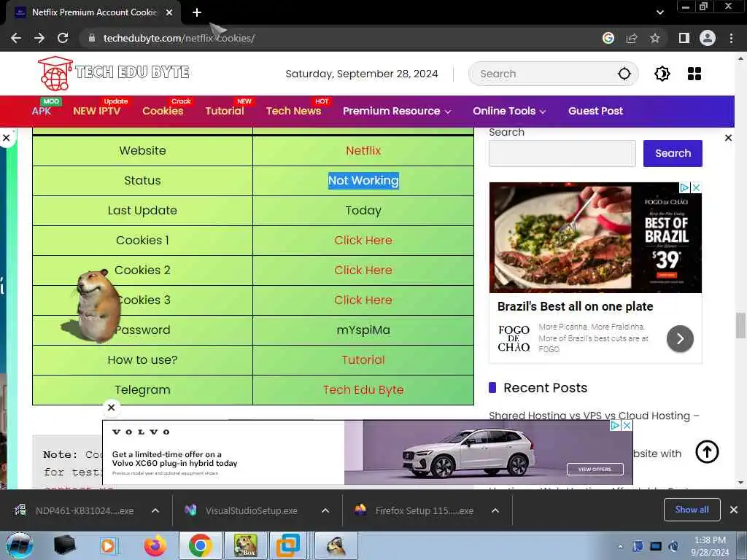The image size is (747, 560).
Task: Click View Offers on the Volvo ad
Action: [595, 469]
